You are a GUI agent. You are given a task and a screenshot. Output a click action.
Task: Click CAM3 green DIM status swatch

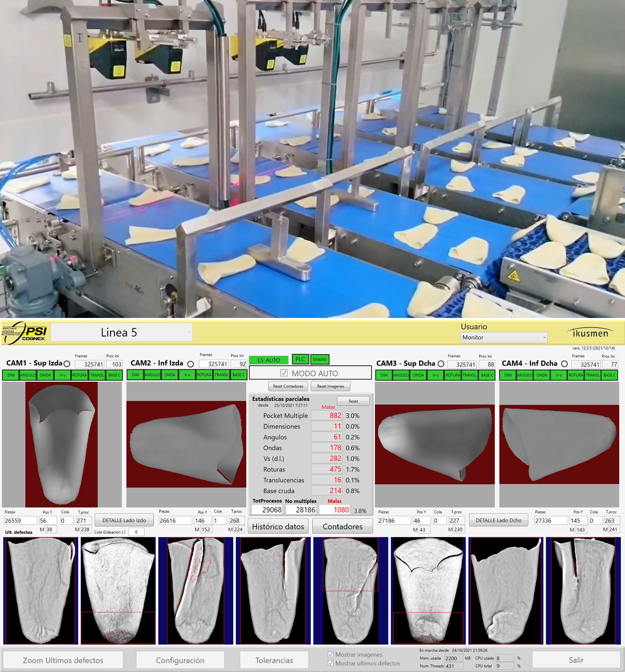[x=384, y=375]
